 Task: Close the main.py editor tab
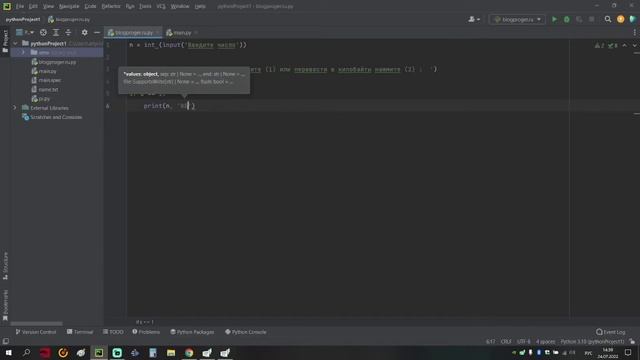pyautogui.click(x=196, y=33)
